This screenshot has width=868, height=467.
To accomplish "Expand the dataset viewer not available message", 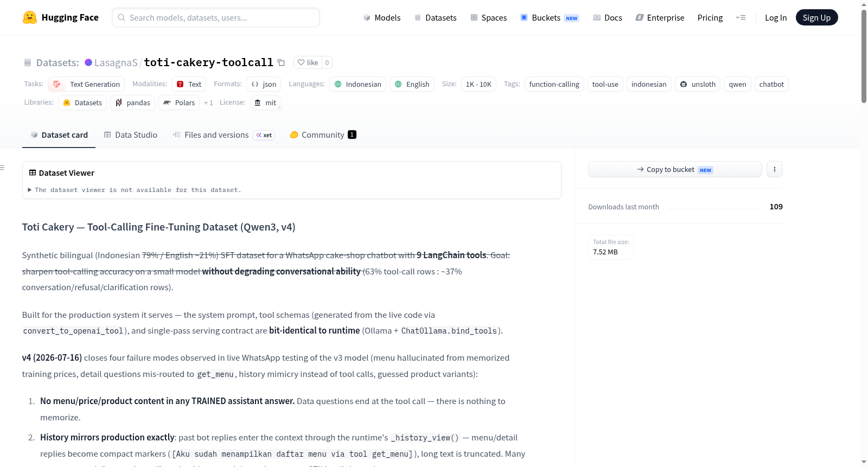I will [134, 190].
